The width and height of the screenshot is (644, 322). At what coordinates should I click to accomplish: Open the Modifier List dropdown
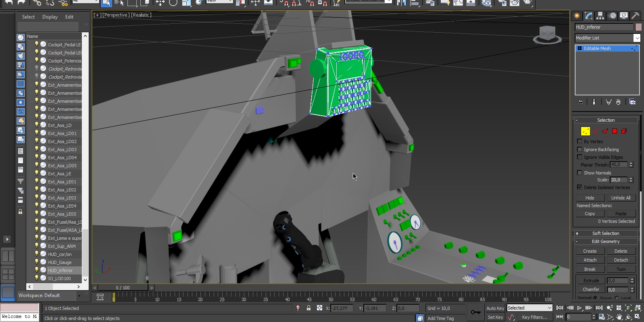pyautogui.click(x=637, y=38)
